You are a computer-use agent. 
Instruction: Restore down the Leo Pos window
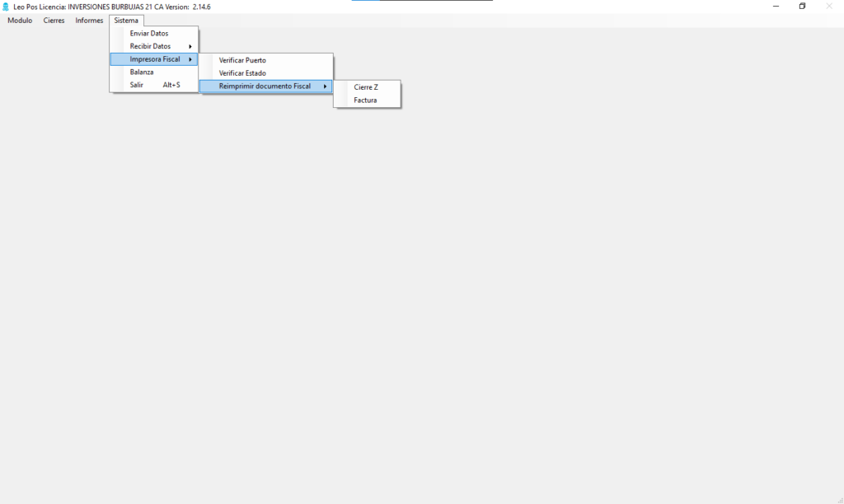tap(802, 7)
